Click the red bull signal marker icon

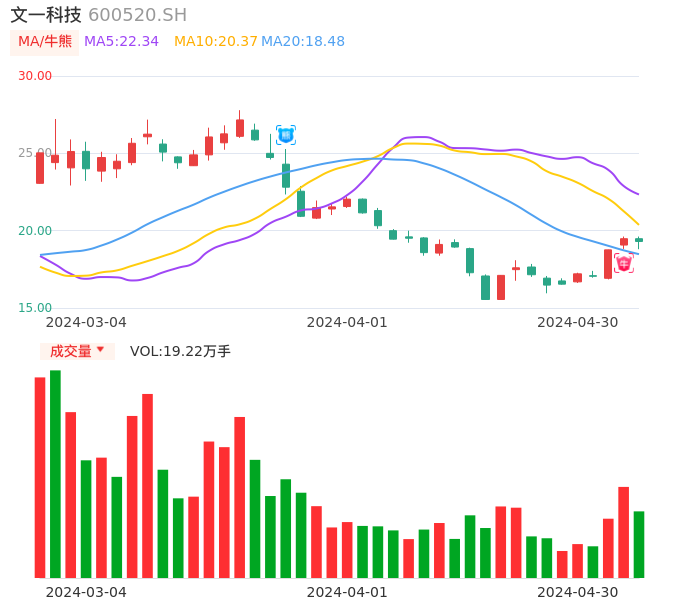[623, 263]
